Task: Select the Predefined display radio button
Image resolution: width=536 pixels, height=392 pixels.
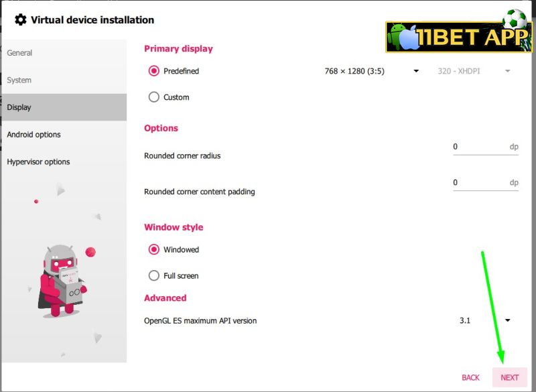Action: (154, 71)
